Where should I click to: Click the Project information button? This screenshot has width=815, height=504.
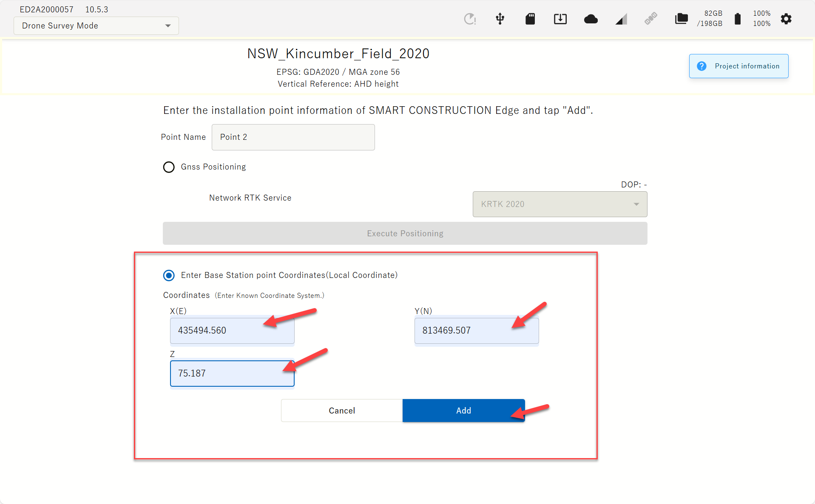pos(738,66)
